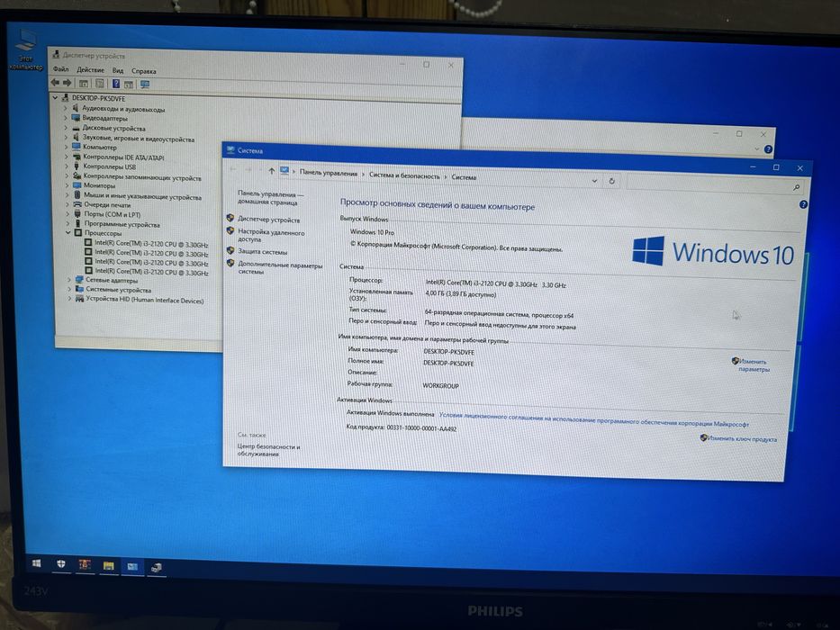840x630 pixels.
Task: Switch to the System window on the taskbar
Action: click(x=131, y=566)
